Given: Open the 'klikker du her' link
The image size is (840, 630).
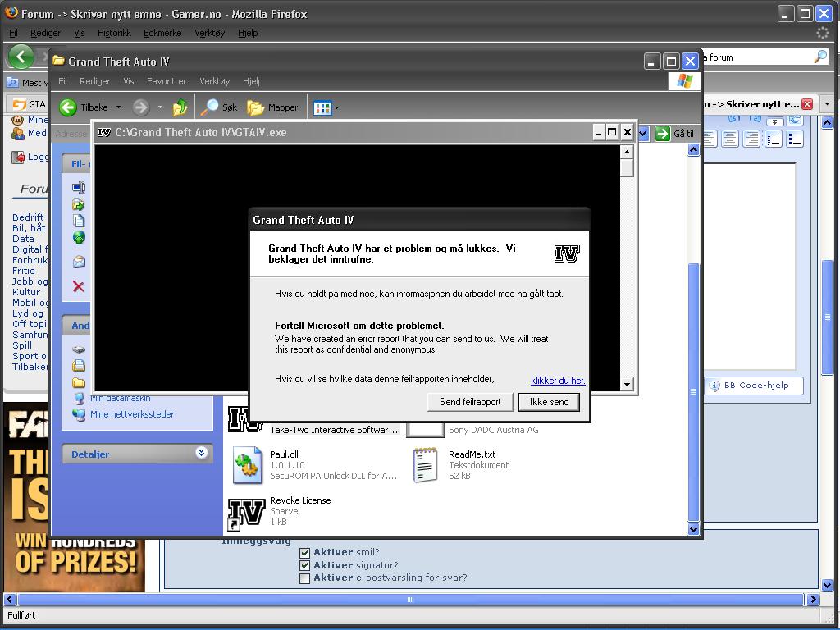Looking at the screenshot, I should coord(558,381).
